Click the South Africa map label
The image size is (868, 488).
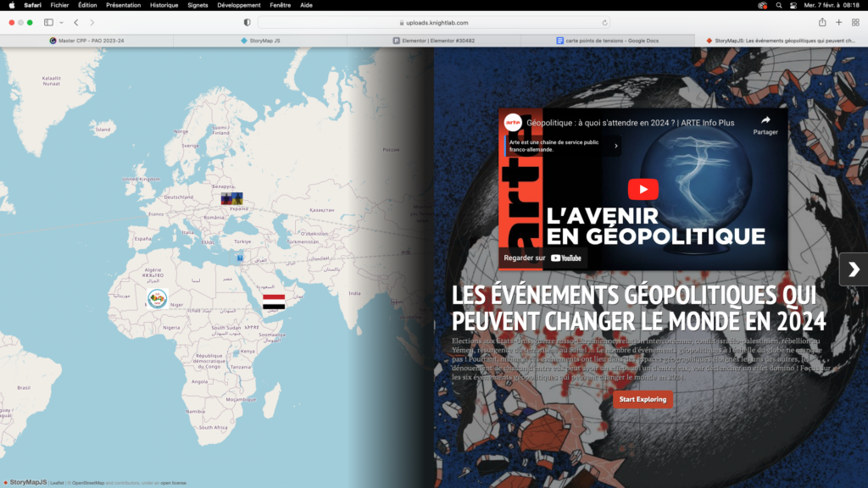coord(213,428)
